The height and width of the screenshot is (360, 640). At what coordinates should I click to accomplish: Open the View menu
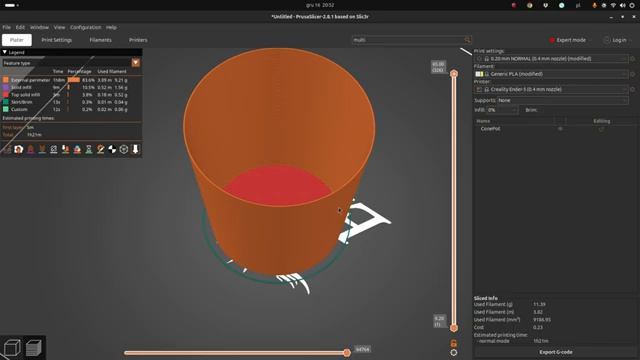point(59,27)
